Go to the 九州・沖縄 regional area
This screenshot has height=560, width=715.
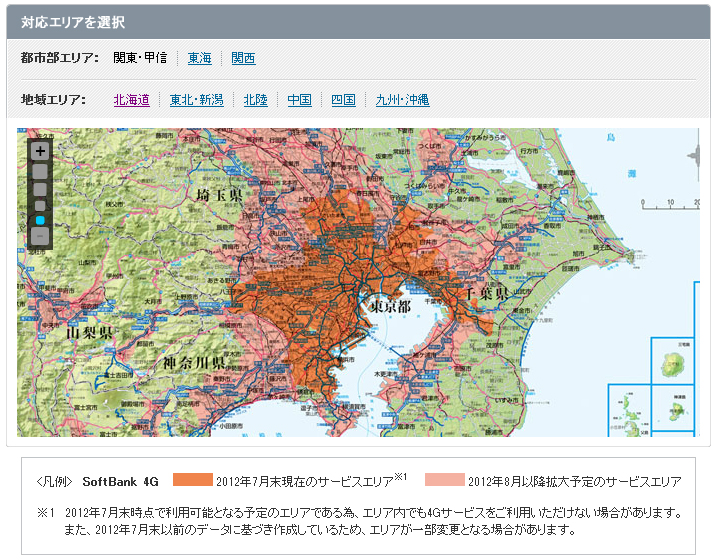[x=402, y=100]
